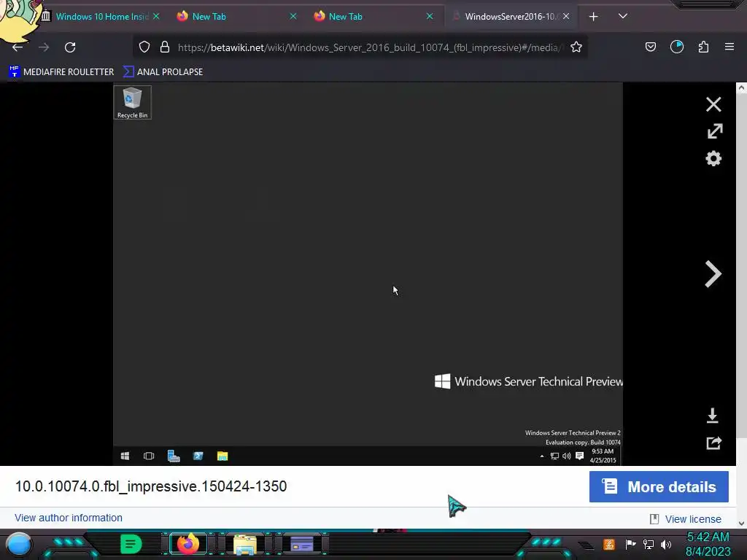This screenshot has width=747, height=560.
Task: Open tracking protection shield icon
Action: click(144, 47)
